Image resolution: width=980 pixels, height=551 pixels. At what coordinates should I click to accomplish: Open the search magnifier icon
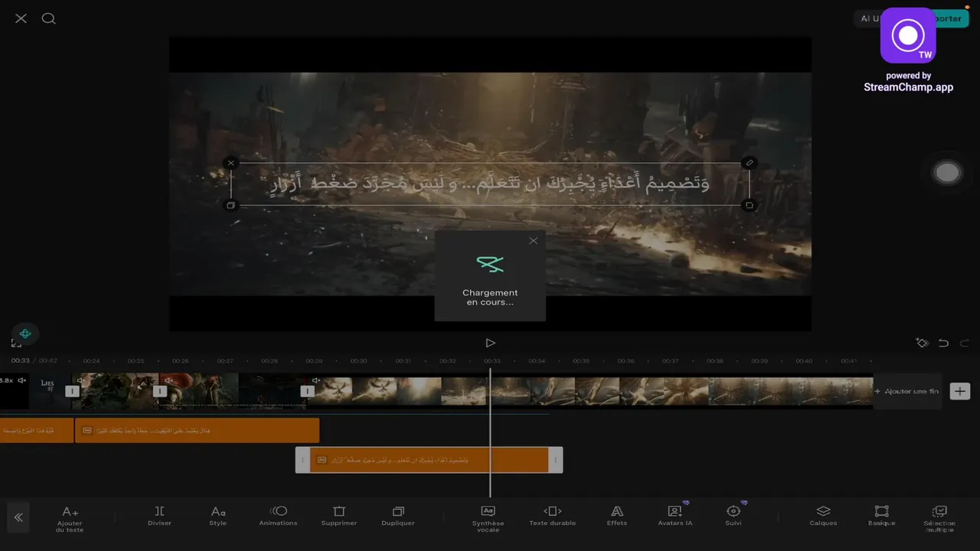click(x=48, y=18)
